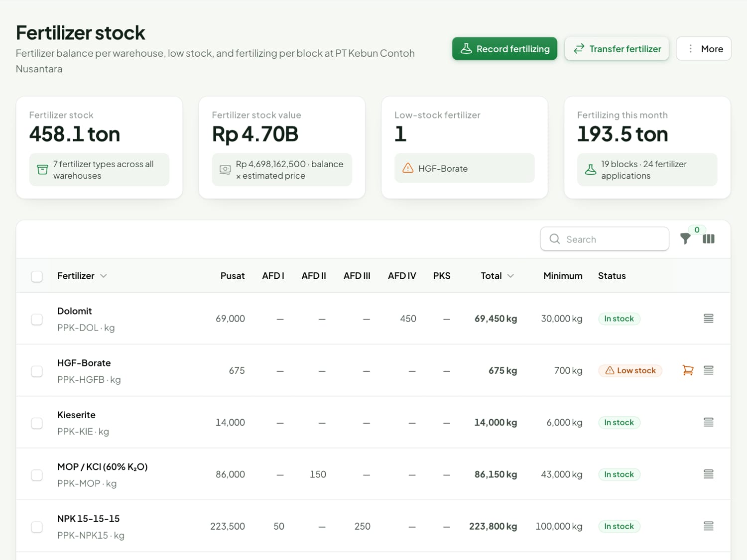Screen dimensions: 747x560
Task: Click the Transfer fertilizer button
Action: click(x=617, y=49)
